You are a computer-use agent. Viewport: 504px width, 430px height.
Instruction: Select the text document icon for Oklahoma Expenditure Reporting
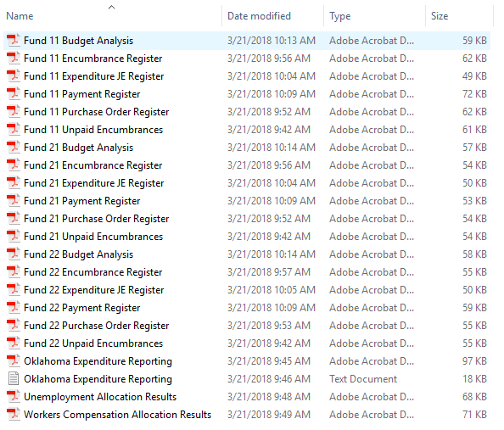pyautogui.click(x=14, y=378)
